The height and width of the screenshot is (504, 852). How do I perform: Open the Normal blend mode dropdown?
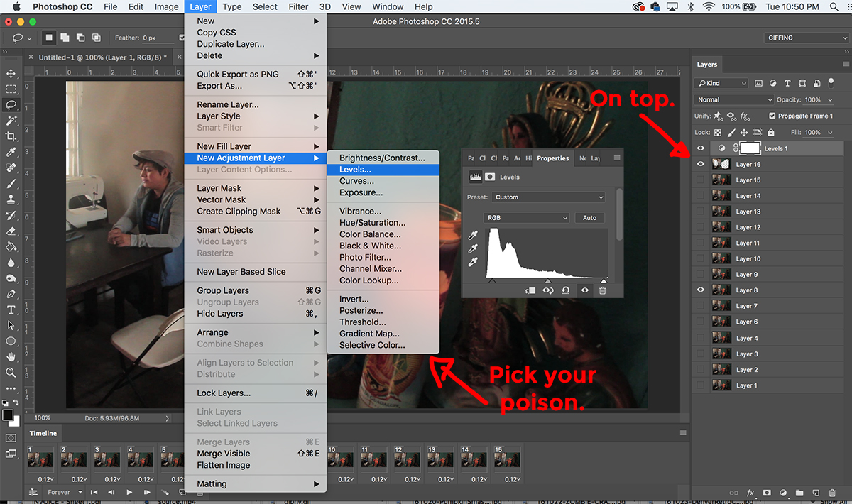(x=734, y=100)
